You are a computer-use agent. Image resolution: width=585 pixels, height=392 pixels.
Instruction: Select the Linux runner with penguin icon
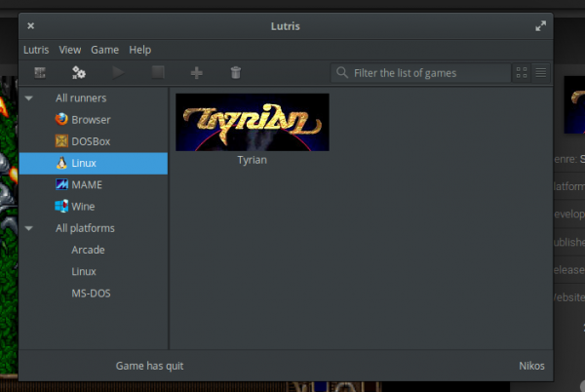(94, 163)
